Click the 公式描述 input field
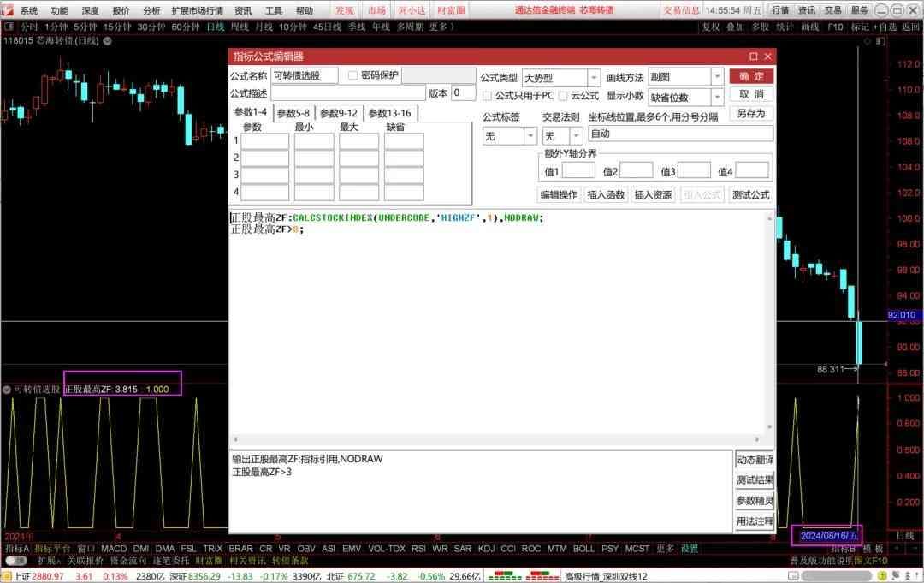The width and height of the screenshot is (924, 583). click(x=347, y=93)
